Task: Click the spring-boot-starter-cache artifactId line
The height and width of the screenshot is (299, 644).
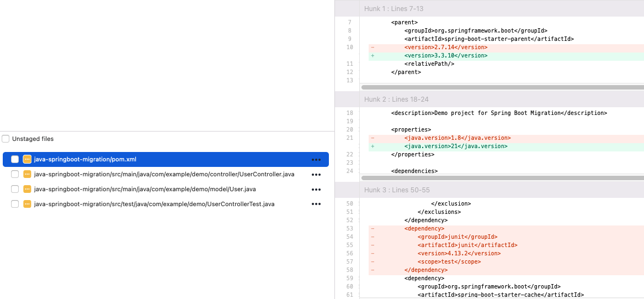Action: 501,295
